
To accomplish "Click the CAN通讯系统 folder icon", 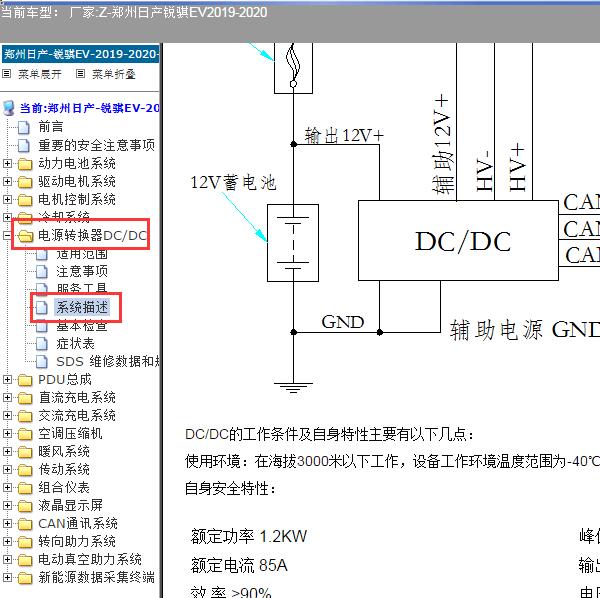I will (25, 524).
